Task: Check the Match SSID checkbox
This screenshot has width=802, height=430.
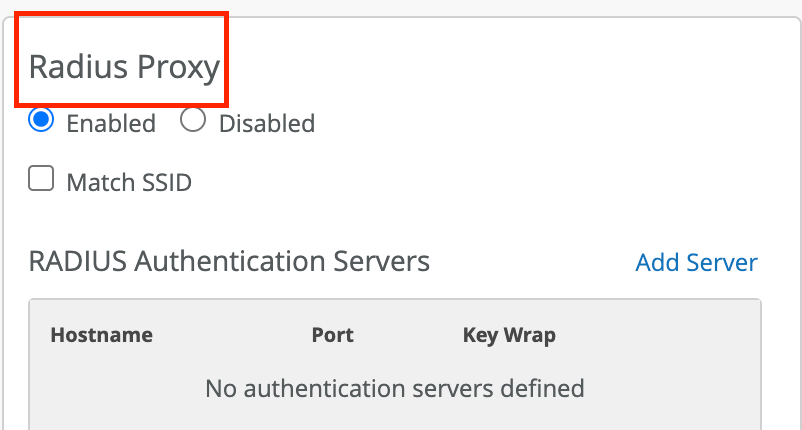Action: (41, 180)
